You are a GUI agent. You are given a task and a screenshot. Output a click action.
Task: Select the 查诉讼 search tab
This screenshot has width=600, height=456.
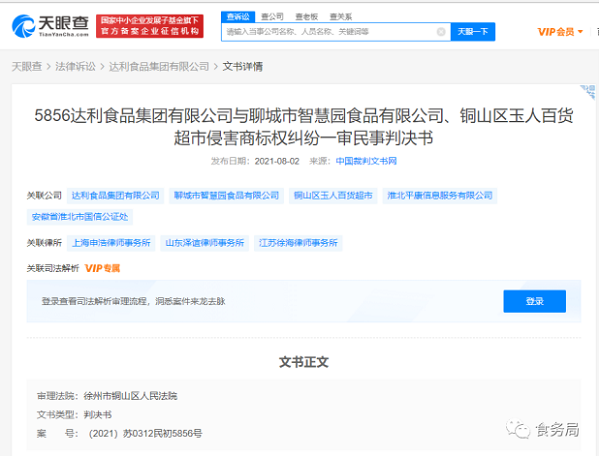coord(238,16)
